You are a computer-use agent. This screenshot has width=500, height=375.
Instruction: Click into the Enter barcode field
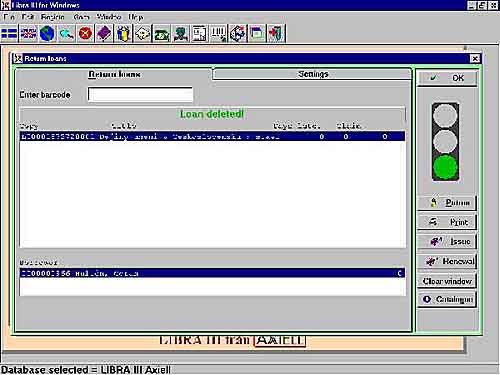coord(140,95)
